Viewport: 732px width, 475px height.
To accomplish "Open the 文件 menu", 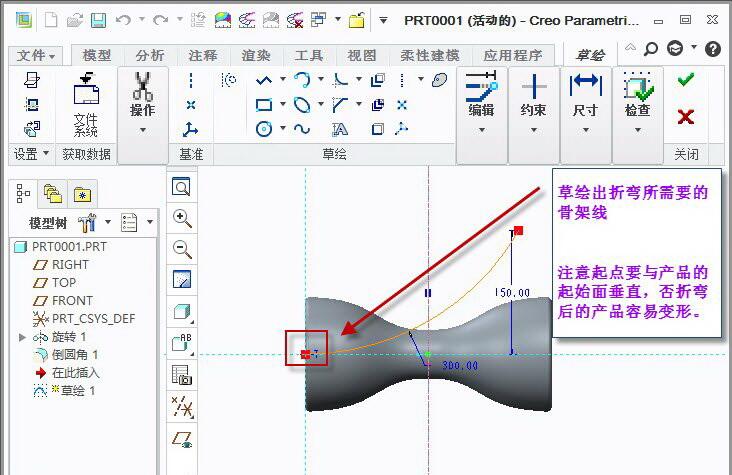I will coord(35,56).
